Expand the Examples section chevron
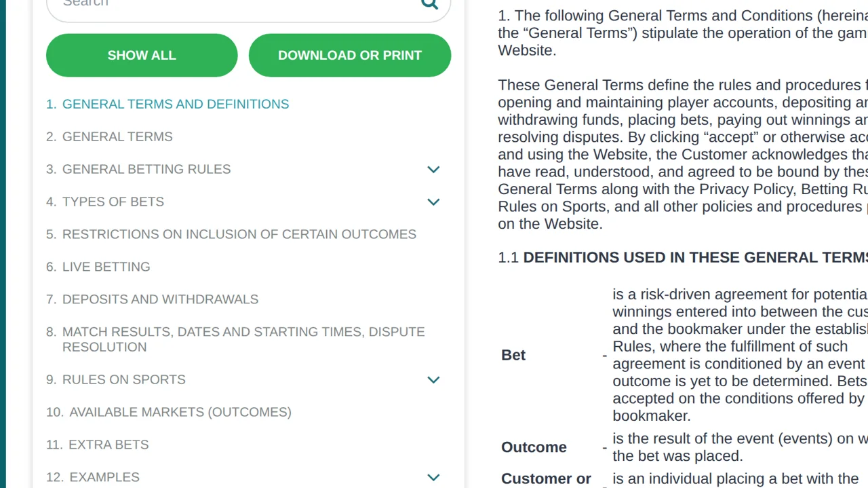This screenshot has height=488, width=868. click(x=433, y=477)
